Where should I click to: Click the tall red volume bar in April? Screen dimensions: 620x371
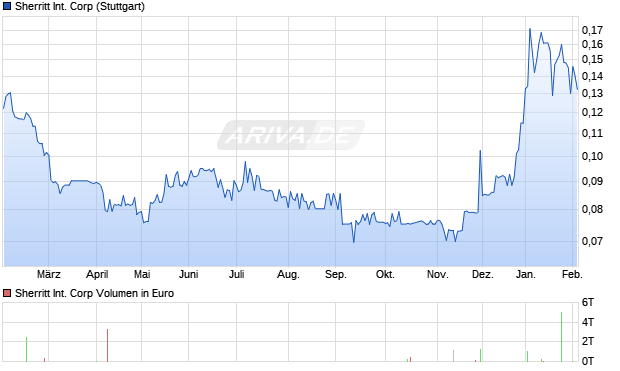(x=107, y=345)
